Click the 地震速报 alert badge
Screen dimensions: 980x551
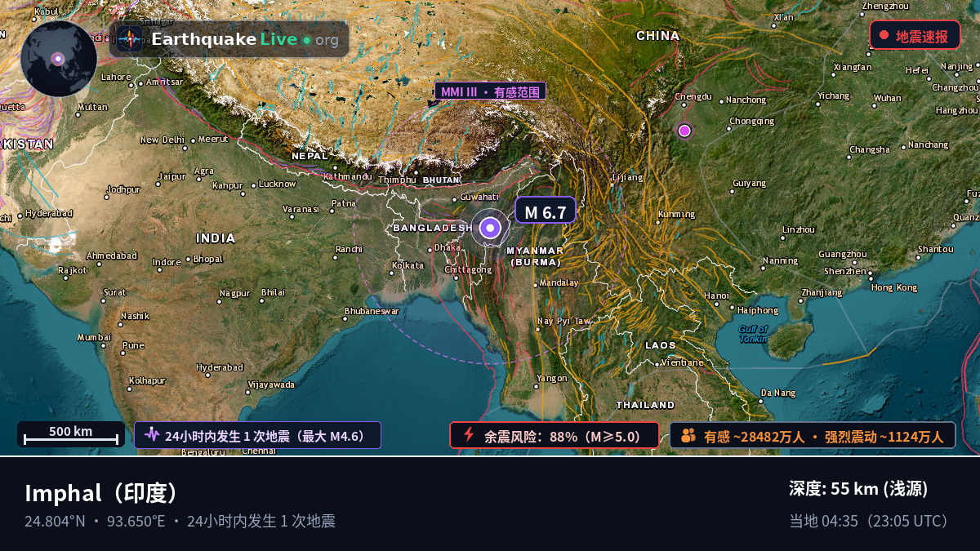(x=915, y=36)
